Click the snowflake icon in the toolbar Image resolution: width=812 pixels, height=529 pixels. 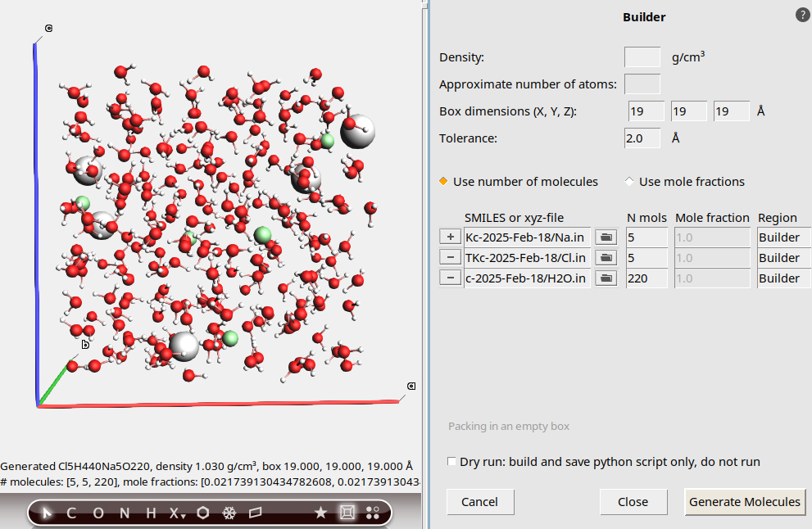pos(228,512)
